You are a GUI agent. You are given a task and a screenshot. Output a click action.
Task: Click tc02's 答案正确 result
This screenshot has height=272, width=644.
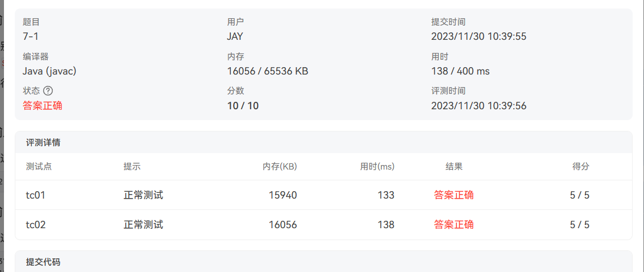[x=454, y=225]
